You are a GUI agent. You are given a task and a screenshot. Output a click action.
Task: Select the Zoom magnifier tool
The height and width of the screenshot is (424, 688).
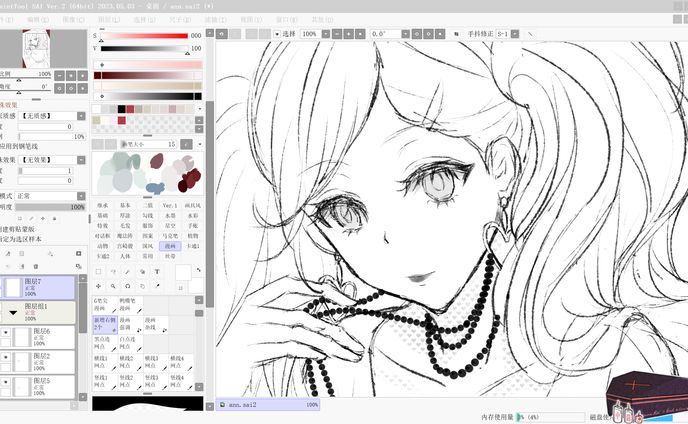pyautogui.click(x=113, y=286)
